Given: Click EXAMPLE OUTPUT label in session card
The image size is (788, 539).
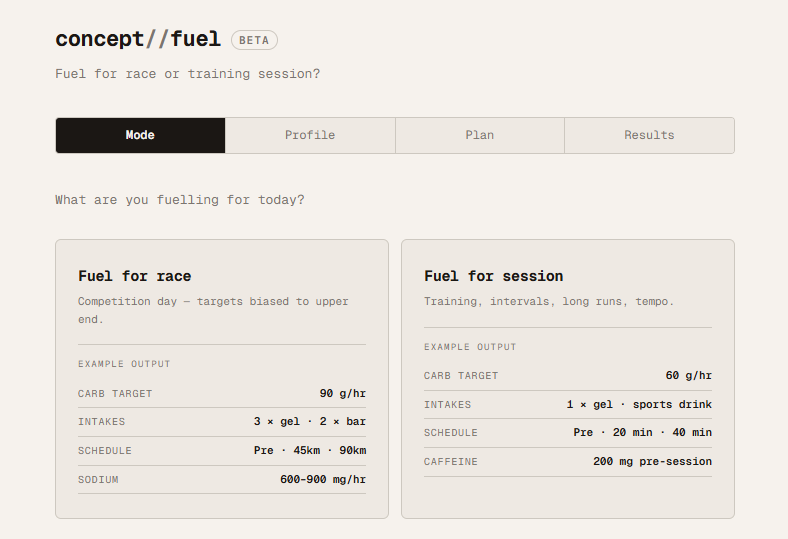Looking at the screenshot, I should tap(470, 347).
